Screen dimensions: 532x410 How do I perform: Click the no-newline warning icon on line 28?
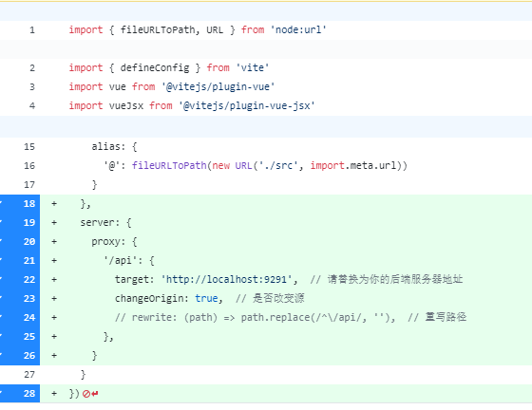86,394
